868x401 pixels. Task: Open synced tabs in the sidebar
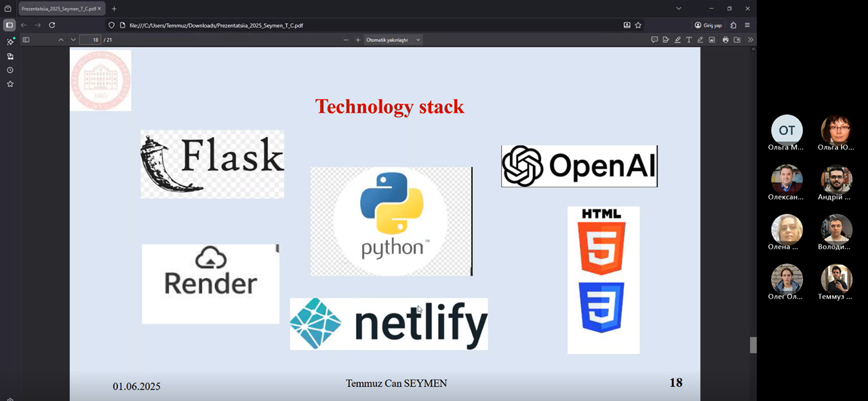point(10,56)
